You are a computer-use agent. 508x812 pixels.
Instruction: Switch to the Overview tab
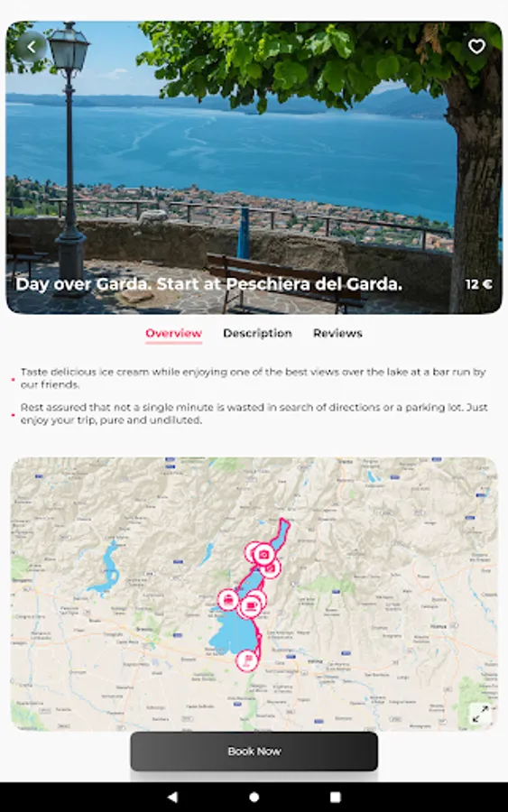(173, 334)
